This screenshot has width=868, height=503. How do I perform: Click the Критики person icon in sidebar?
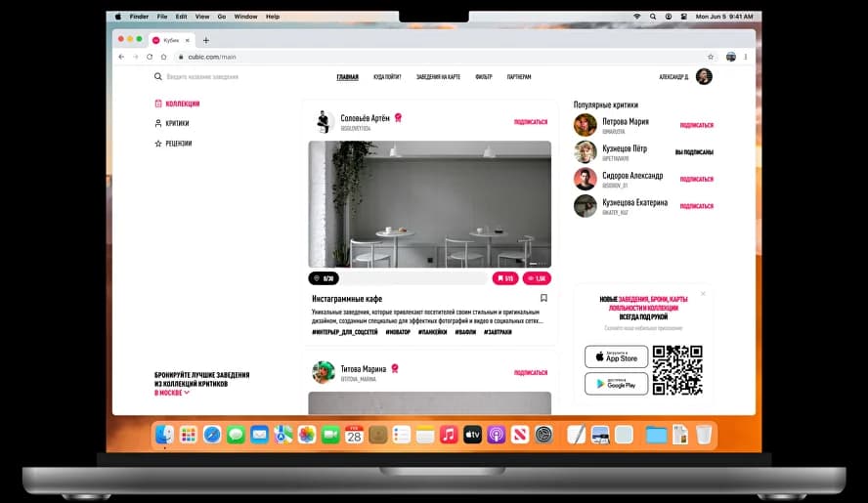158,123
